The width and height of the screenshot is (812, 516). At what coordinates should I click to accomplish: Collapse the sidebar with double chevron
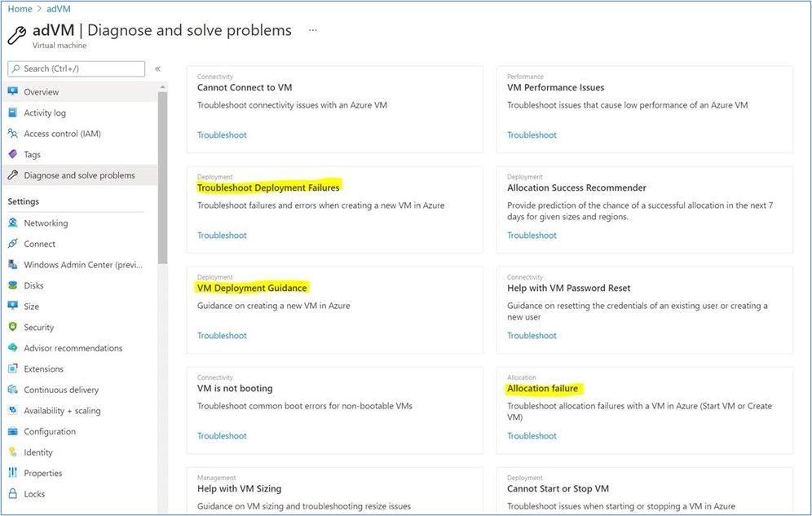pyautogui.click(x=157, y=68)
